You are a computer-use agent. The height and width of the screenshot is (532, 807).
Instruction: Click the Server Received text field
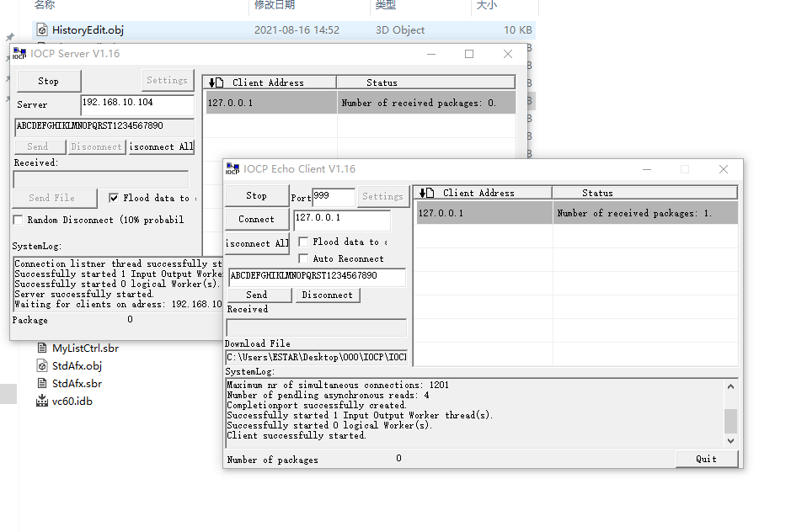(101, 179)
